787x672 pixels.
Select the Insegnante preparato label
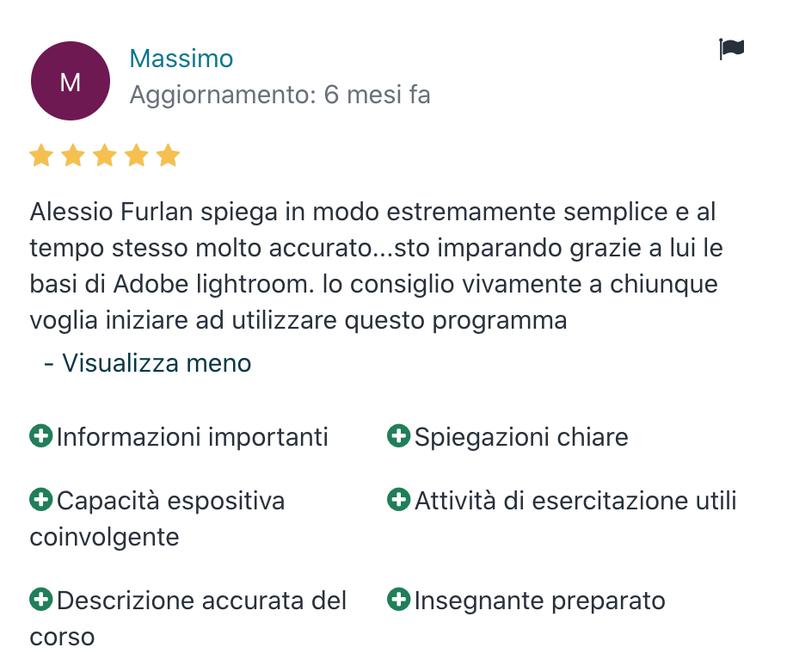[x=539, y=601]
